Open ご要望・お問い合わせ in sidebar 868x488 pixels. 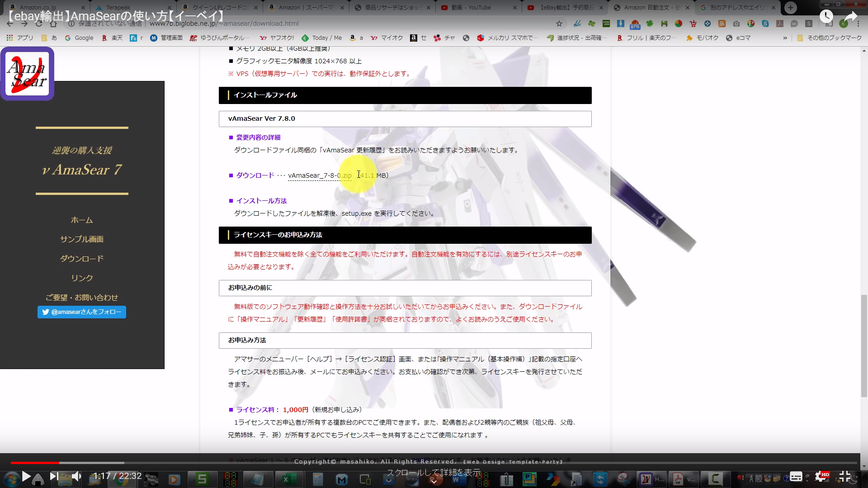82,298
